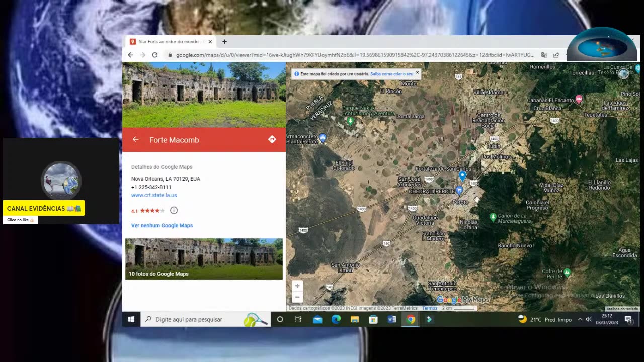This screenshot has width=644, height=362.
Task: Open a new Chrome tab
Action: pyautogui.click(x=224, y=42)
